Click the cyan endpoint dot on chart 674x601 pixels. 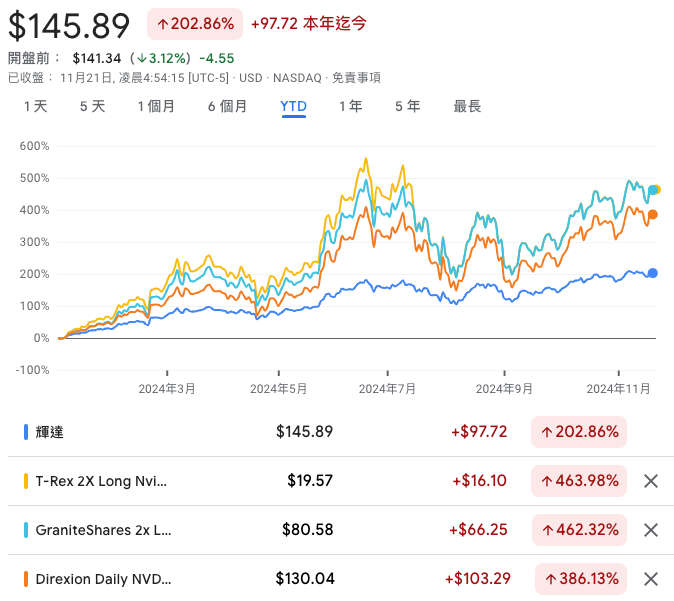coord(653,190)
